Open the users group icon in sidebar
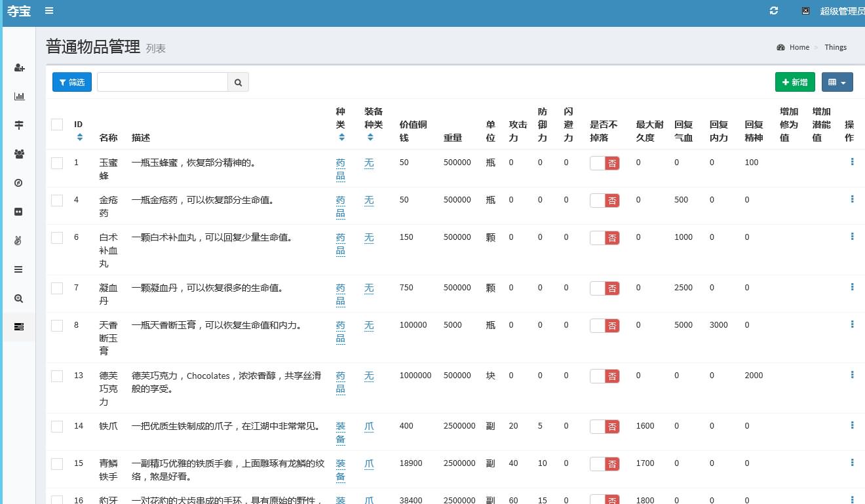The height and width of the screenshot is (504, 865). click(x=19, y=153)
